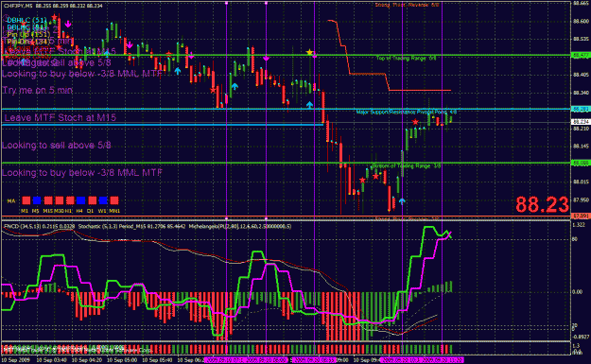This screenshot has width=591, height=364.
Task: Click the 10 Sep 05:40 time axis label
Action: point(157,360)
